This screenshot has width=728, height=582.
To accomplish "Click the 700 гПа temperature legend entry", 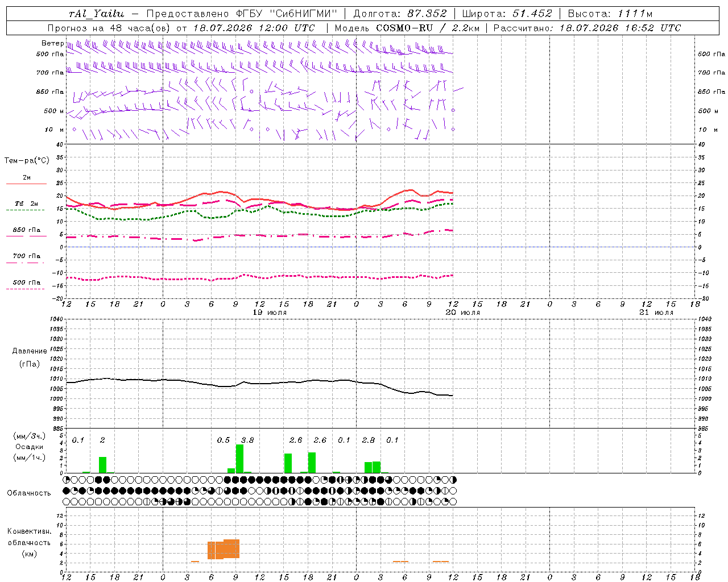I will 26,259.
